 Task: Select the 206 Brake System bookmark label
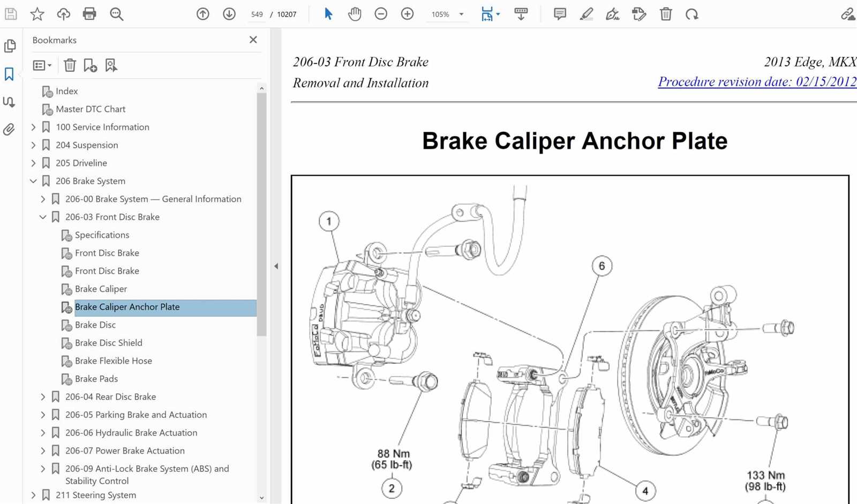(91, 181)
